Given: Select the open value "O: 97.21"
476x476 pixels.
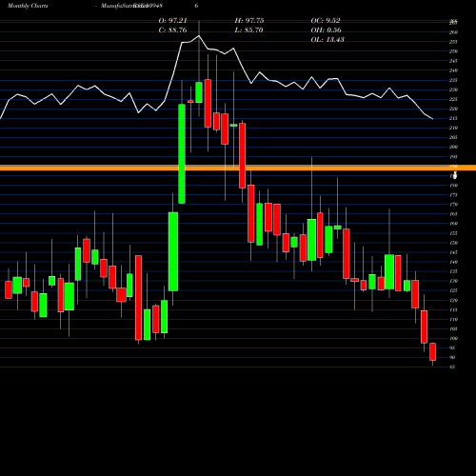Looking at the screenshot, I should tap(172, 20).
